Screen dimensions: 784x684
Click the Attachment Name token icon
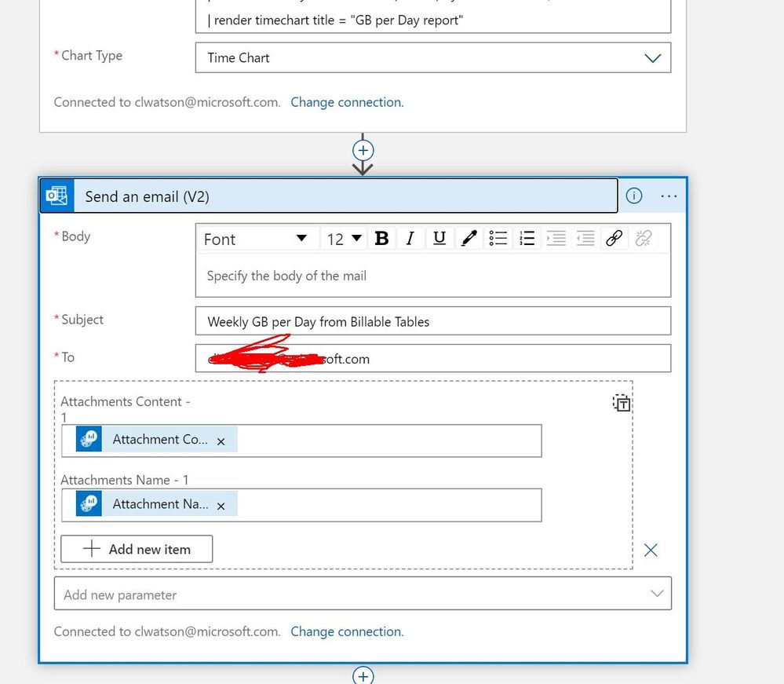point(89,503)
